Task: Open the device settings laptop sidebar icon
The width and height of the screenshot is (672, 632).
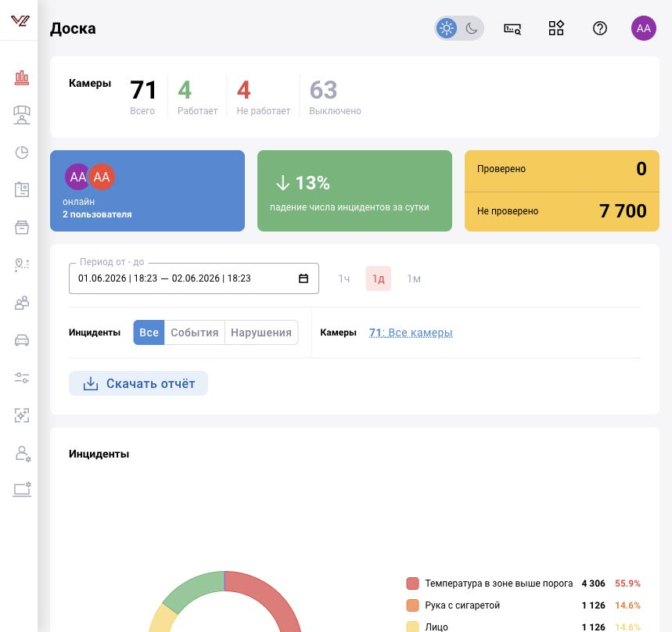Action: 22,490
